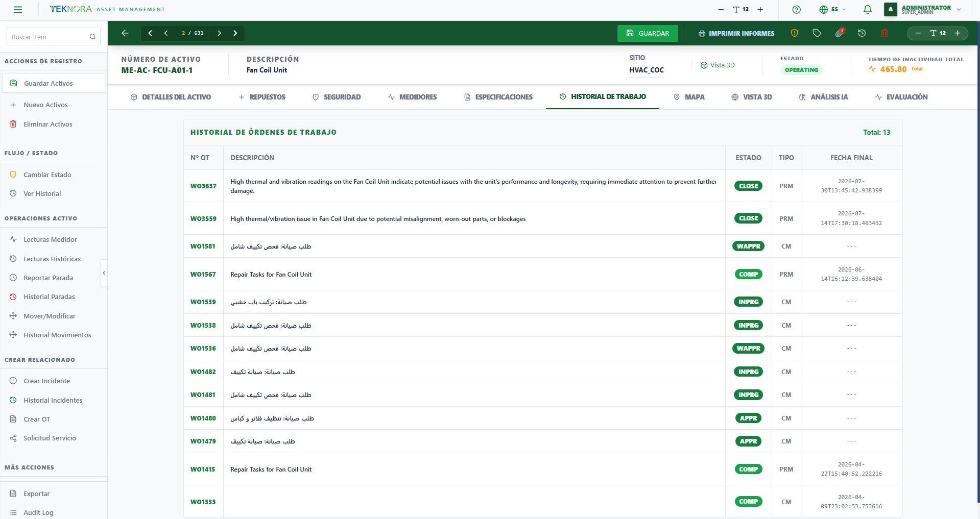Open Audit Log in sidebar
Image resolution: width=980 pixels, height=519 pixels.
point(54,512)
